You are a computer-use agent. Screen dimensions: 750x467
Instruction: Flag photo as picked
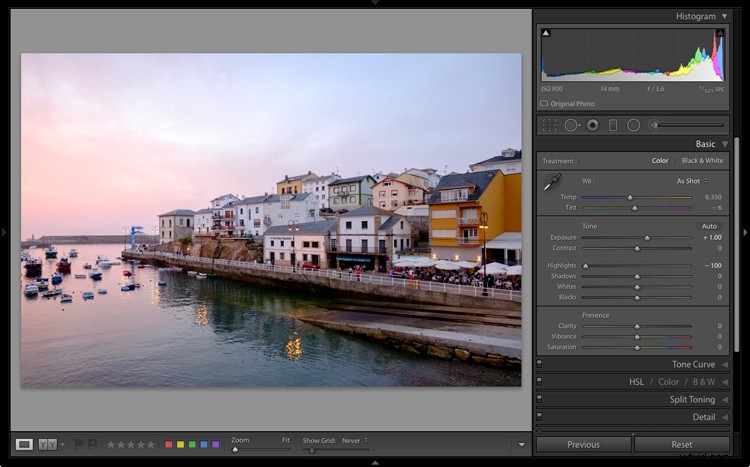tap(79, 444)
